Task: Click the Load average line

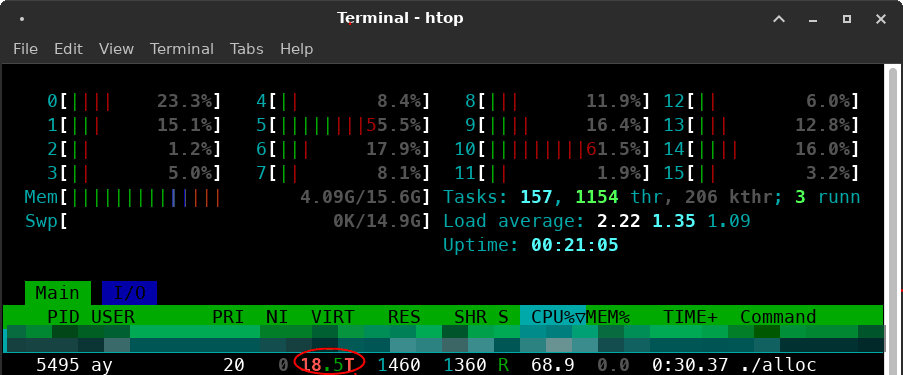Action: pyautogui.click(x=597, y=221)
